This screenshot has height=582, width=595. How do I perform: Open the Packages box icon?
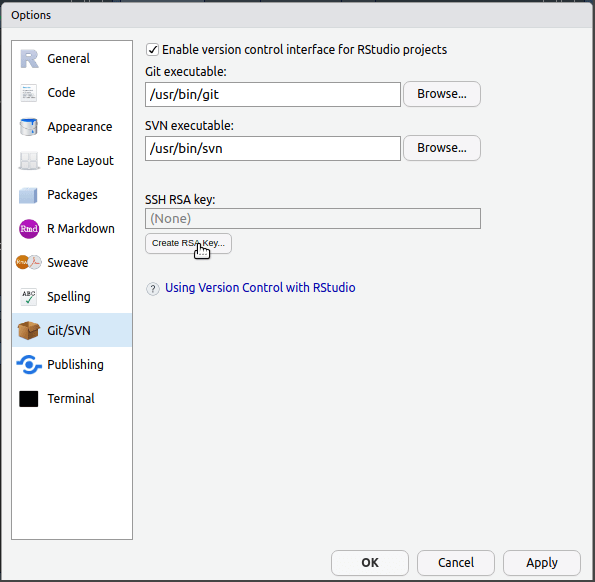[28, 195]
